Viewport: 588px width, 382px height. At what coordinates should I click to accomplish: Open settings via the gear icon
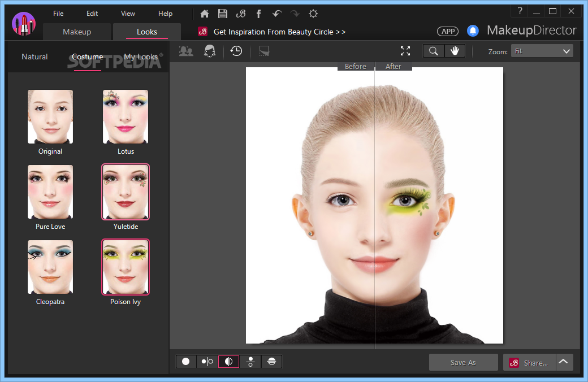tap(313, 14)
